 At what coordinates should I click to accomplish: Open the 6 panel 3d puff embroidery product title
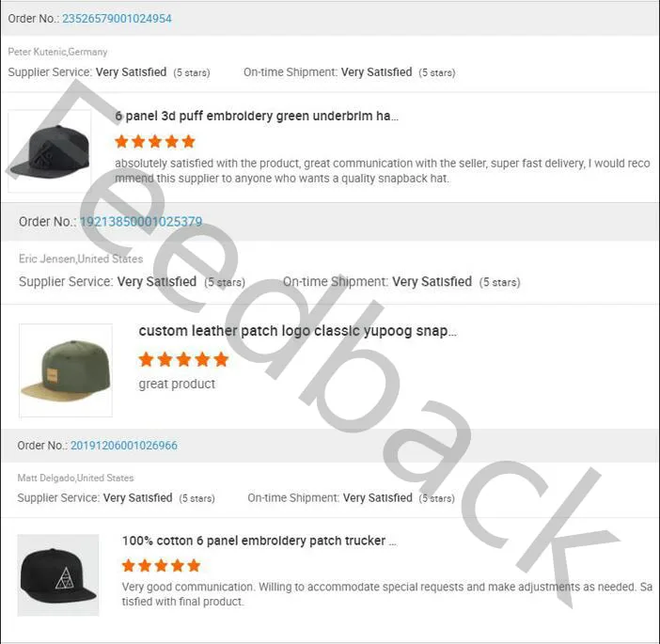(x=257, y=116)
